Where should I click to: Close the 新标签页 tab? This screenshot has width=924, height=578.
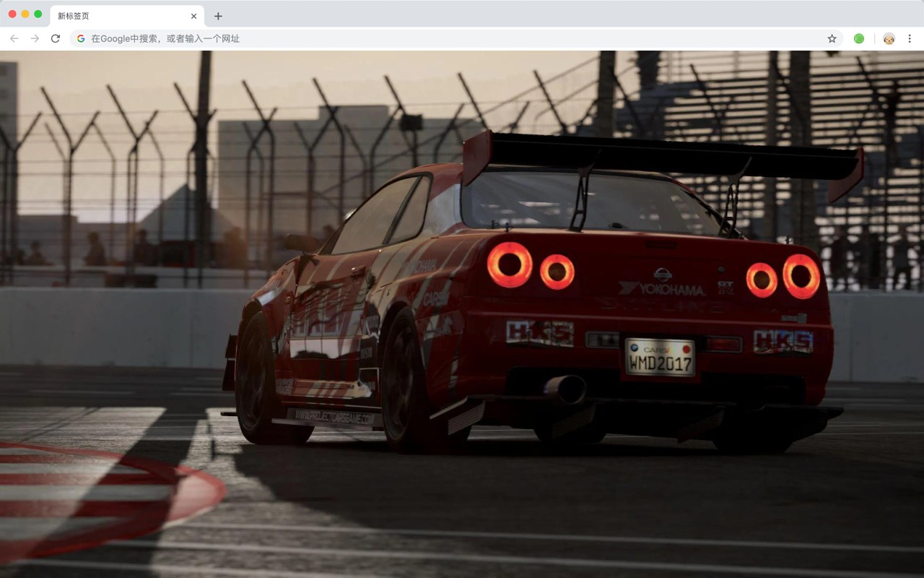point(193,16)
